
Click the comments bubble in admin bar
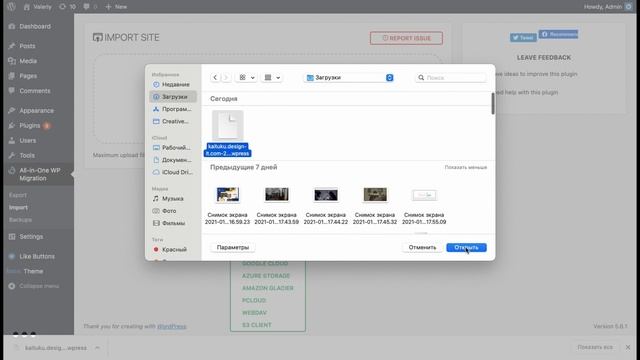[x=90, y=7]
